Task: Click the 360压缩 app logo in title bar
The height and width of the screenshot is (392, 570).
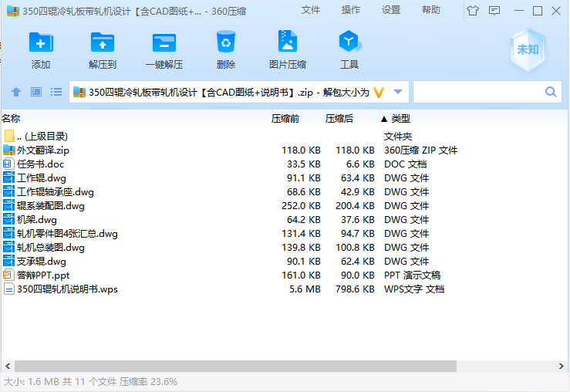Action: tap(13, 11)
